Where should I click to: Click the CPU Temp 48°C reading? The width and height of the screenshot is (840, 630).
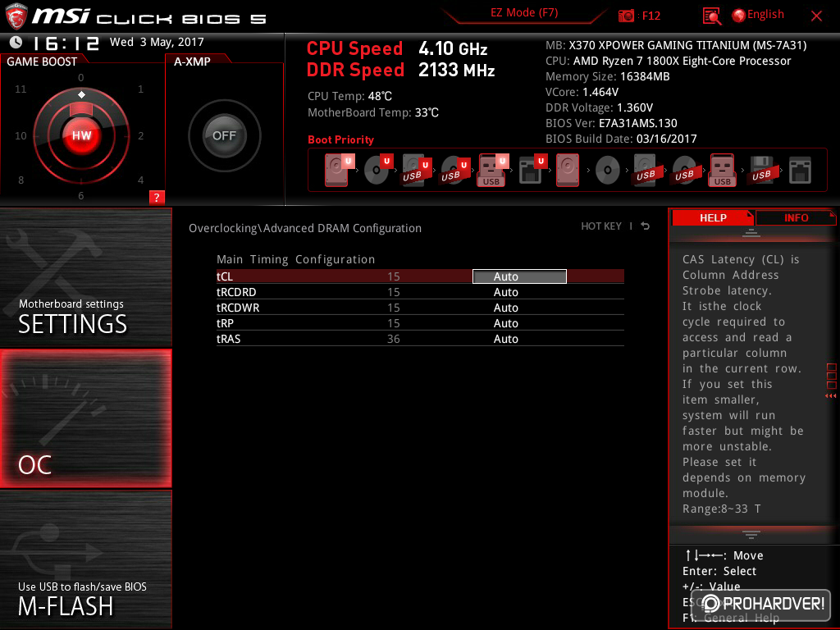pyautogui.click(x=349, y=96)
